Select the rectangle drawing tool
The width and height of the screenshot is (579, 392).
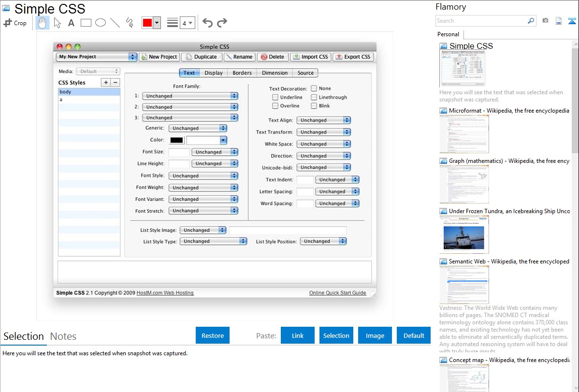(86, 23)
